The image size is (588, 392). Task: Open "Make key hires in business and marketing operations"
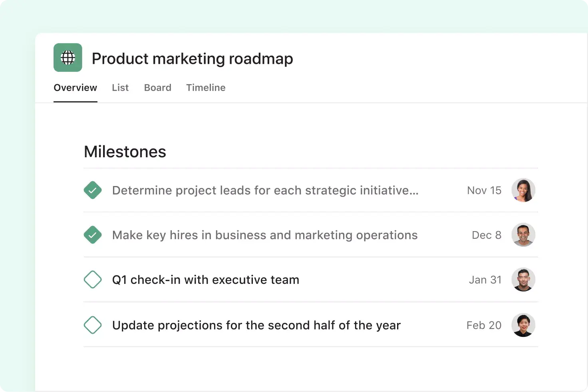pos(264,235)
